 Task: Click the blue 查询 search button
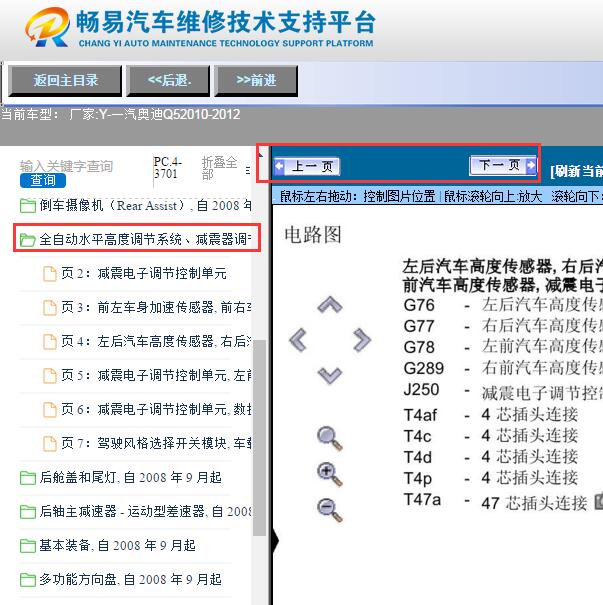pos(43,180)
